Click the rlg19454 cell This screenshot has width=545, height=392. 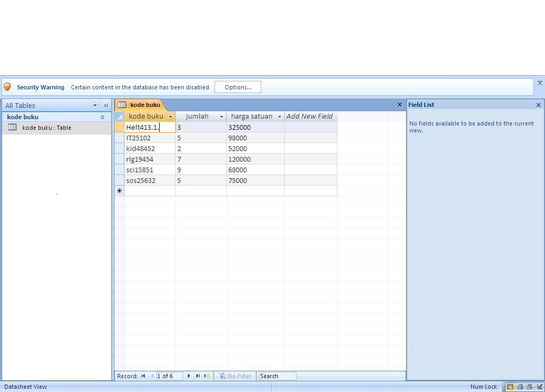coord(150,159)
